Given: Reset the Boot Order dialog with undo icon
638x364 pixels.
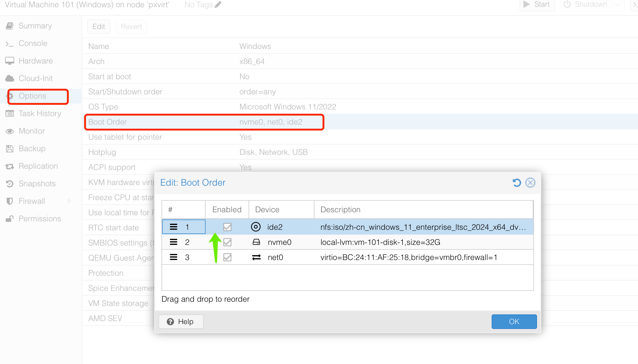Looking at the screenshot, I should coord(517,183).
